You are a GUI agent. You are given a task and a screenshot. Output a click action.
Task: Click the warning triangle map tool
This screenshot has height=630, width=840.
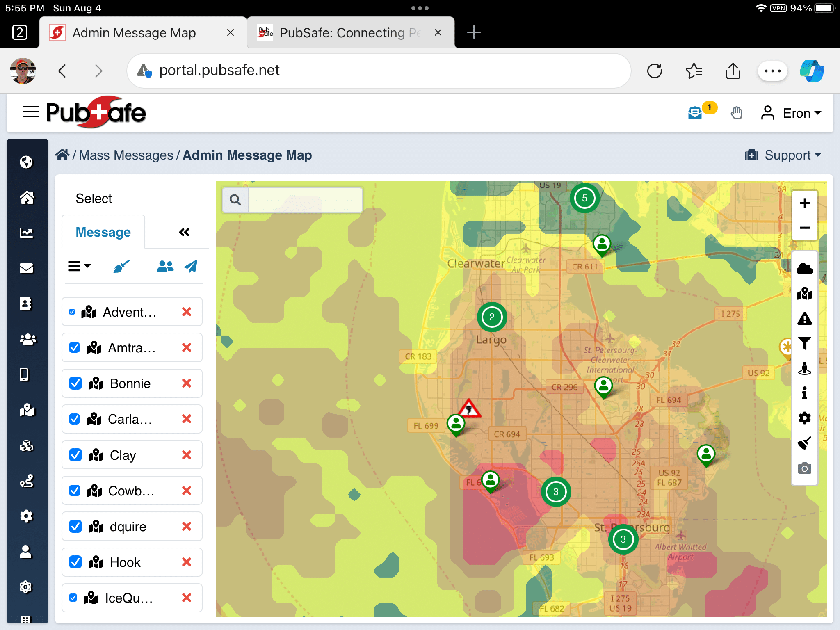point(804,319)
